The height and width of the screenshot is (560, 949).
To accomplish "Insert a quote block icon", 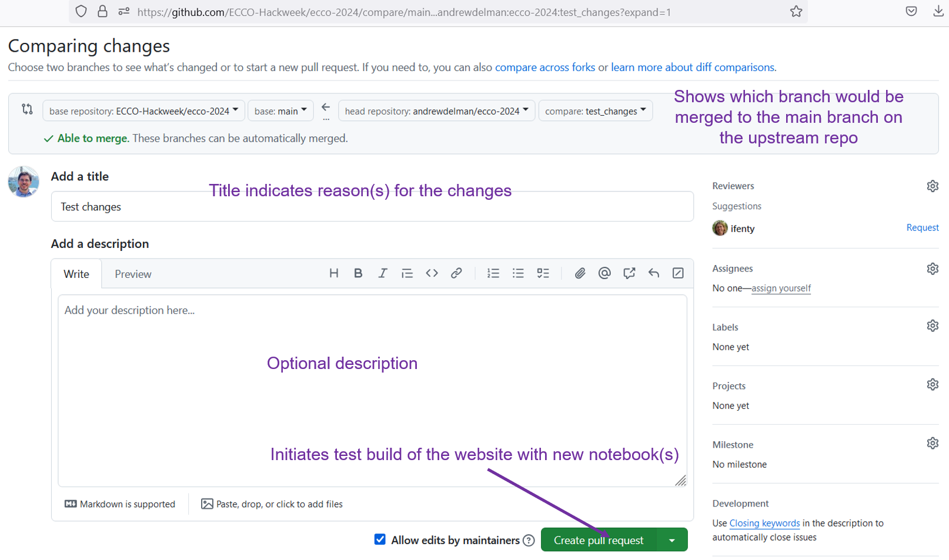I will click(407, 273).
